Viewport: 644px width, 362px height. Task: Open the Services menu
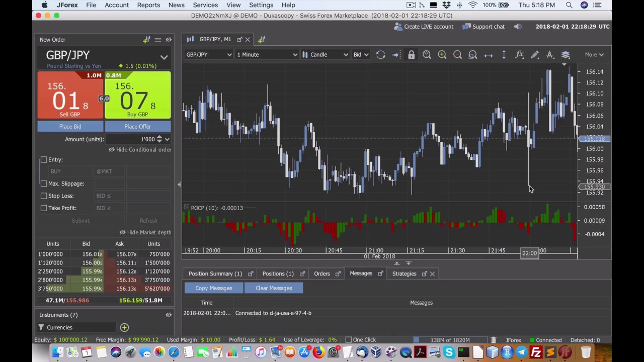[x=205, y=5]
